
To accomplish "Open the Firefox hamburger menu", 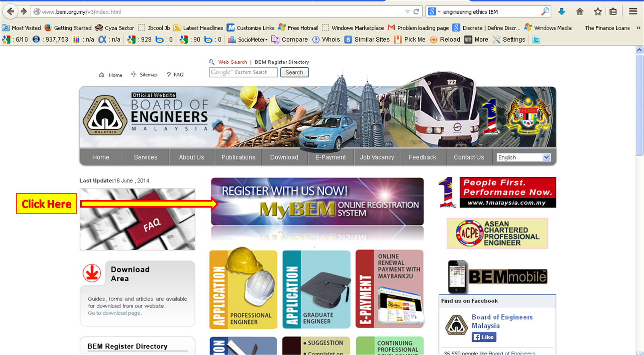I will coord(633,11).
